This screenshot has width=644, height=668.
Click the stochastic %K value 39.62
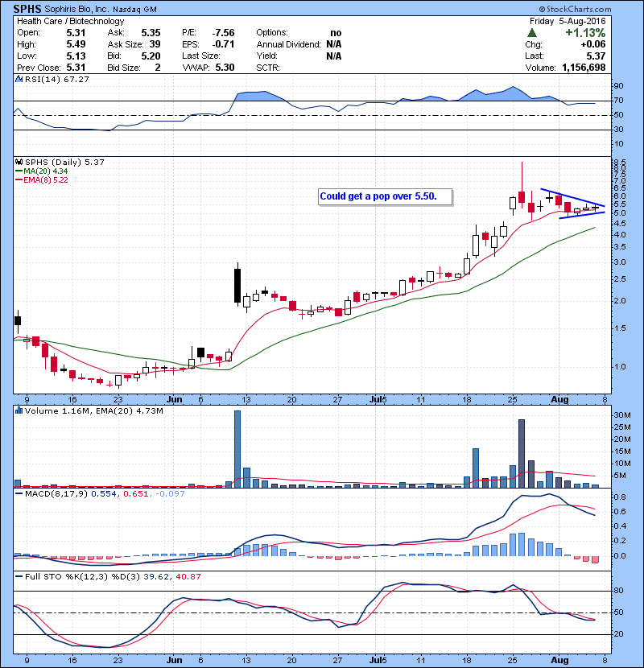click(156, 577)
